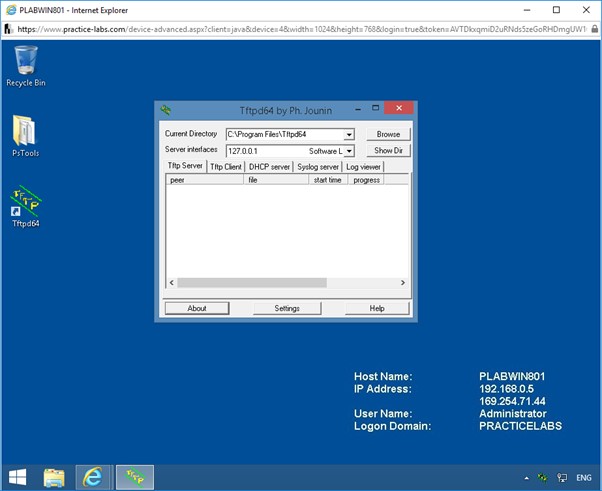
Task: Click the ENG language indicator
Action: [584, 478]
